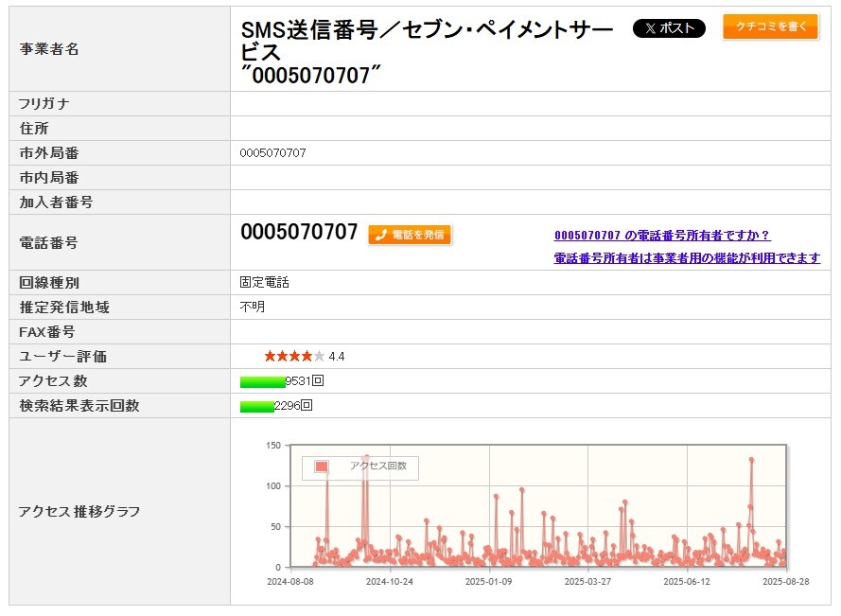
Task: Click the 2025-06-12 graph axis date
Action: tap(687, 582)
